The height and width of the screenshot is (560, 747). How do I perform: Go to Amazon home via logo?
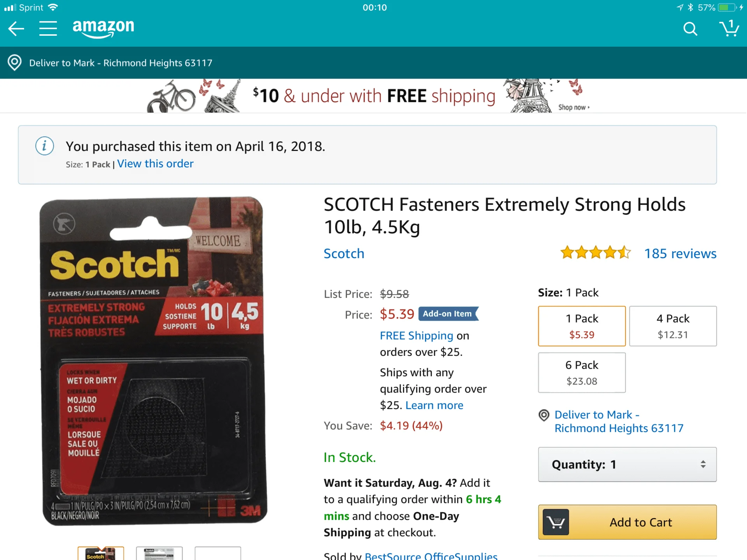103,28
